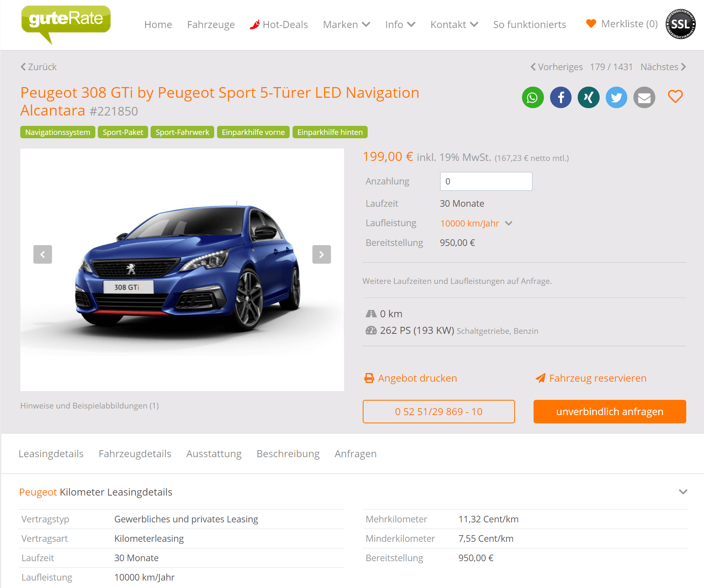Click the speedometer icon beside 262 PS

371,330
